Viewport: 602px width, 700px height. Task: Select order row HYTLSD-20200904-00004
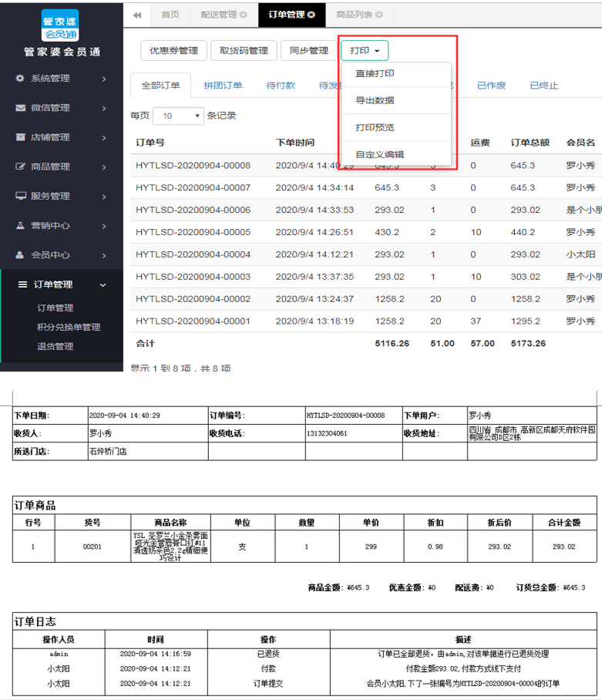(366, 255)
